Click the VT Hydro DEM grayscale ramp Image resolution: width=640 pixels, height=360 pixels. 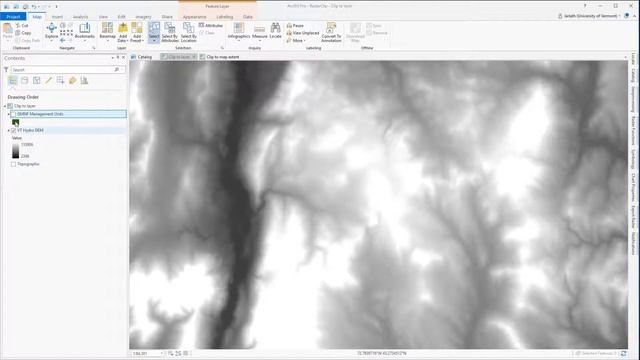(16, 150)
